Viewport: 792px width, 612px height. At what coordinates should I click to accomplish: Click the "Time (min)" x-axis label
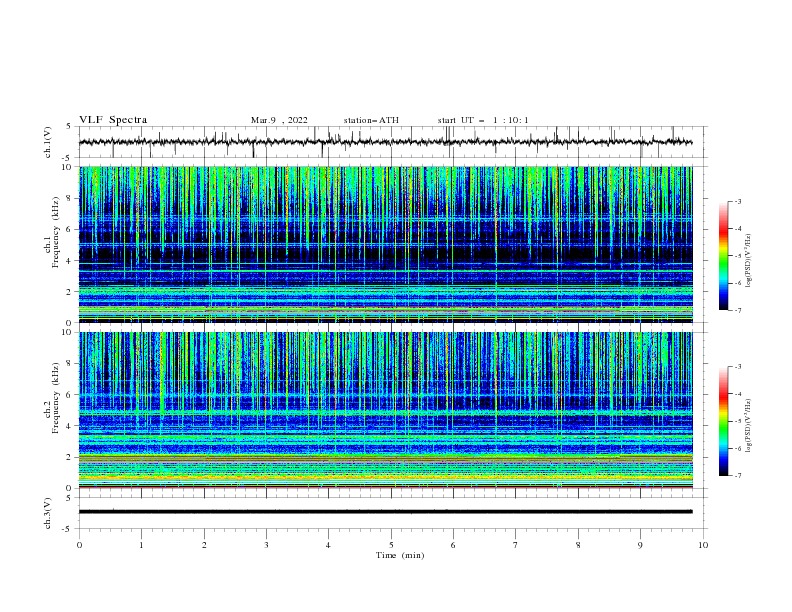400,555
